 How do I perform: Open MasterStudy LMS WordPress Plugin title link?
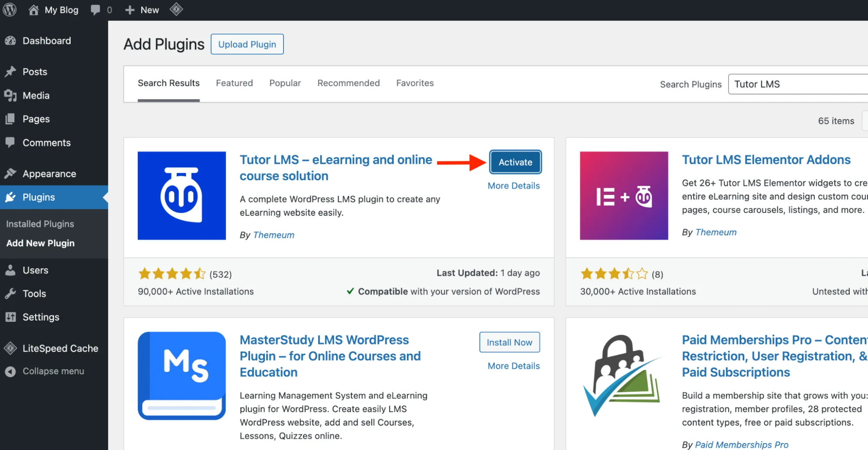(x=330, y=356)
